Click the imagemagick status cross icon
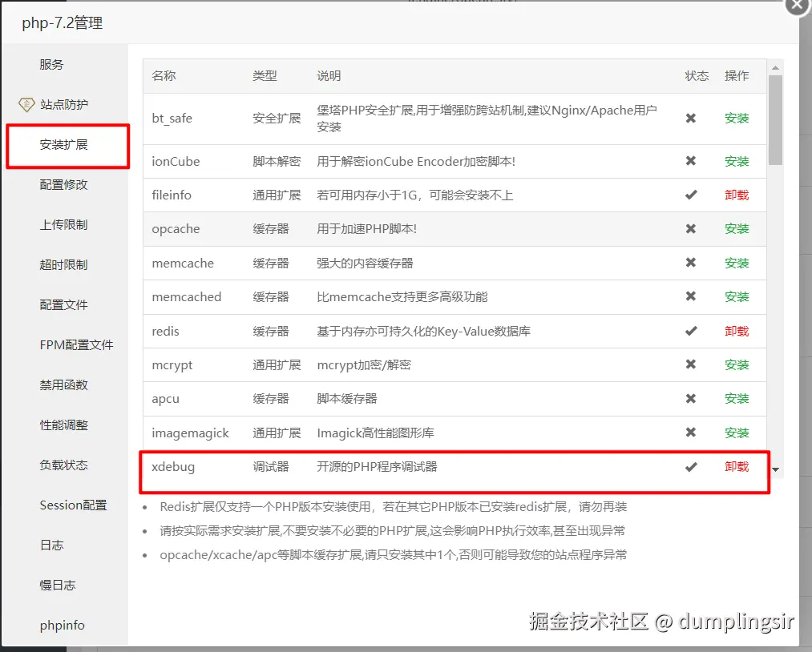The height and width of the screenshot is (652, 812). click(x=690, y=432)
